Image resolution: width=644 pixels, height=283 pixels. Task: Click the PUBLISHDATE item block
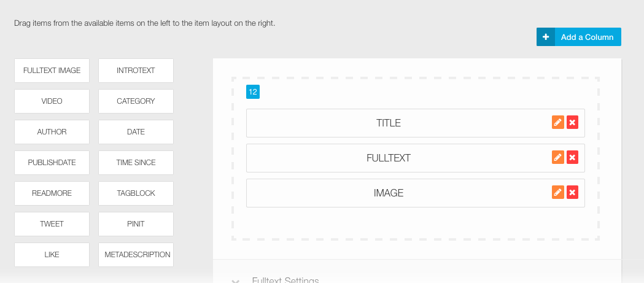pyautogui.click(x=52, y=163)
